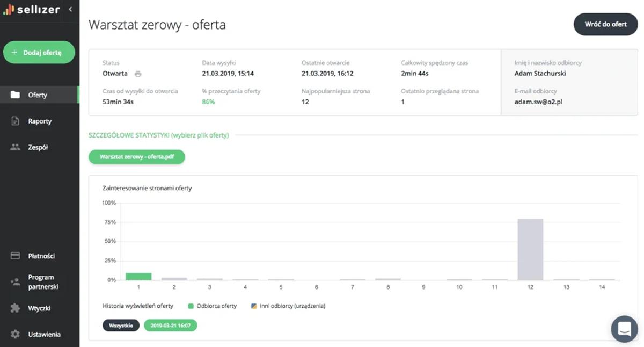This screenshot has height=347, width=644.
Task: Go to Zespół menu item
Action: tap(39, 147)
